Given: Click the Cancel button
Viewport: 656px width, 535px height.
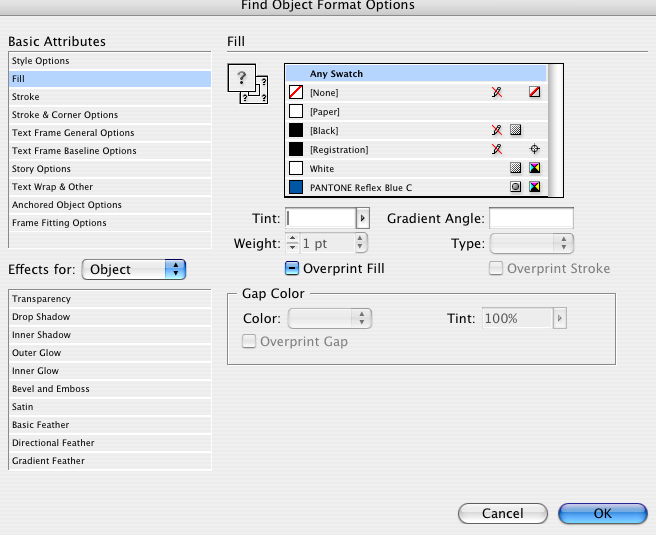Looking at the screenshot, I should click(x=502, y=513).
